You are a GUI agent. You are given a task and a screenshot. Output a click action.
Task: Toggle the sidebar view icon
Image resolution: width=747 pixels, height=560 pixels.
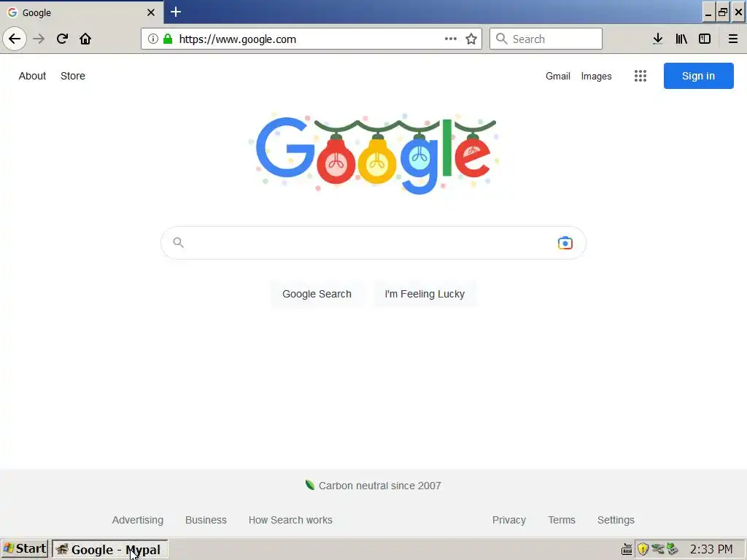point(705,39)
